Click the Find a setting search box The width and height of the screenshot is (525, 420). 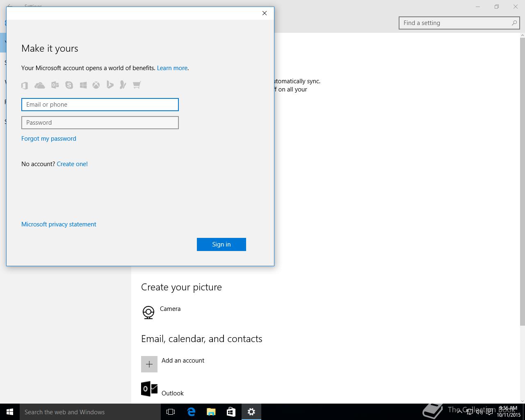[459, 23]
